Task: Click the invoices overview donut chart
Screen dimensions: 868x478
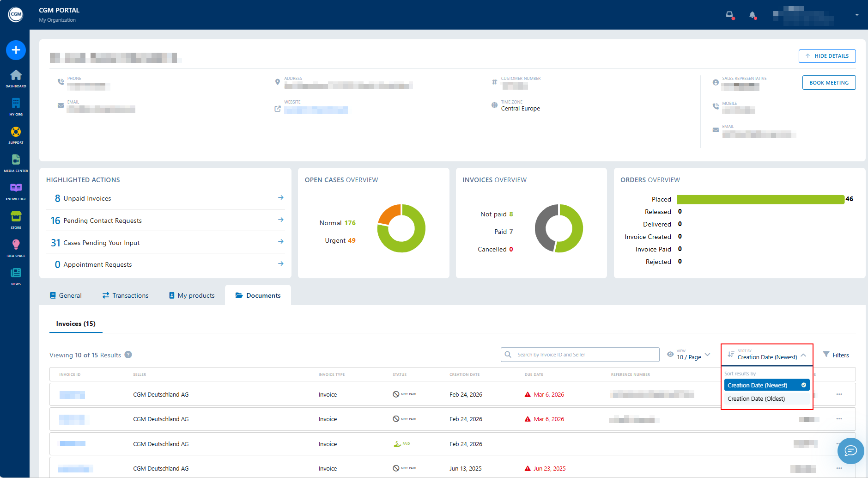Action: click(559, 228)
